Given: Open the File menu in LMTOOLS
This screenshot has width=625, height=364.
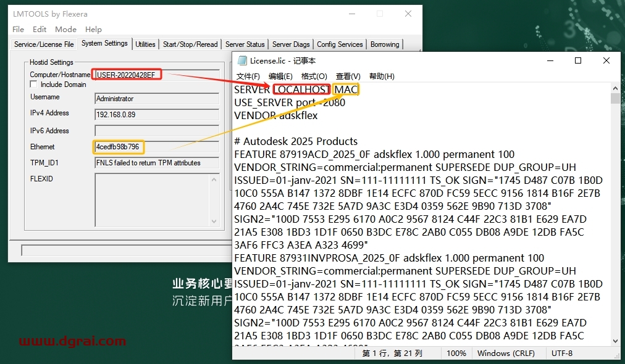Looking at the screenshot, I should click(18, 30).
